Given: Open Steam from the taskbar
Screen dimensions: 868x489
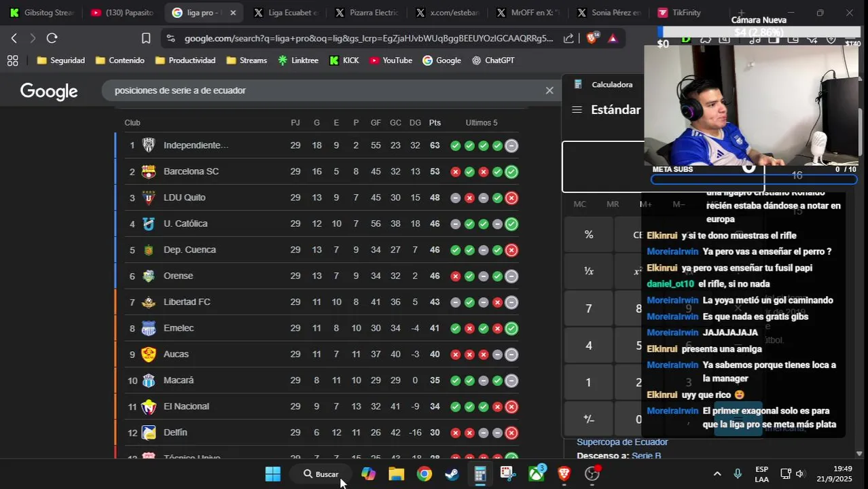Looking at the screenshot, I should pos(452,474).
